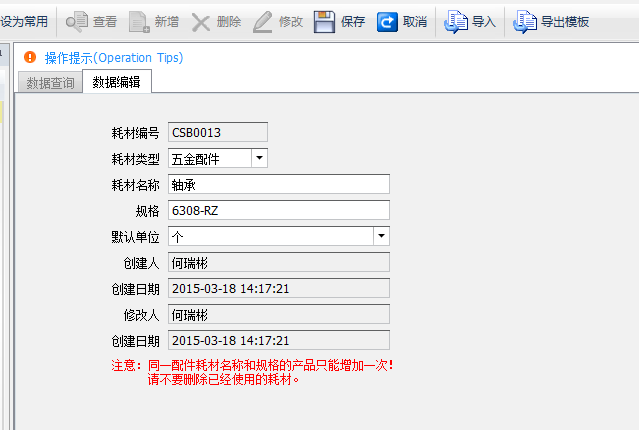The height and width of the screenshot is (430, 639).
Task: Click the 保存 floppy disk icon
Action: point(324,22)
